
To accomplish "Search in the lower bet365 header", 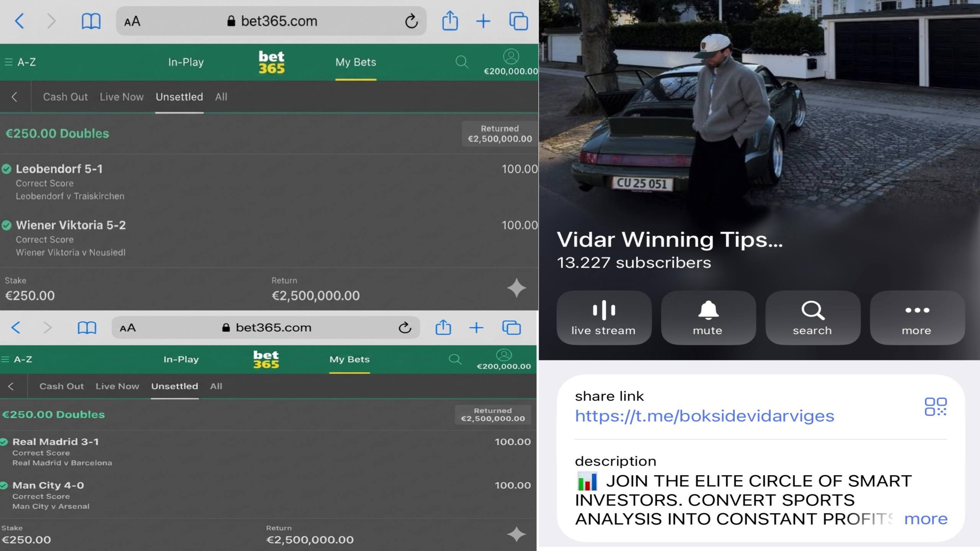I will [x=455, y=359].
